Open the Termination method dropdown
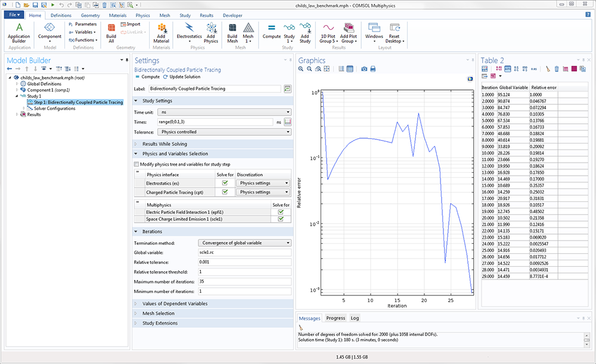 [244, 243]
